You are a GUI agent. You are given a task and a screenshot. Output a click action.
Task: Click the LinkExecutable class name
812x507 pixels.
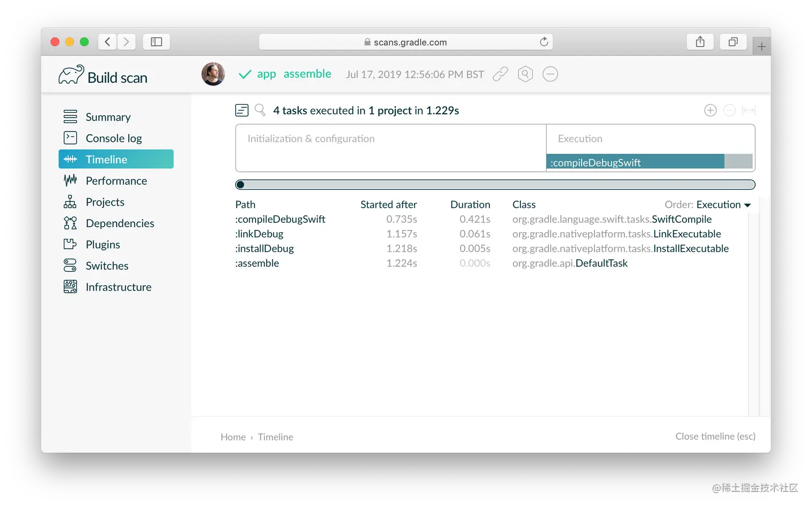pos(687,234)
